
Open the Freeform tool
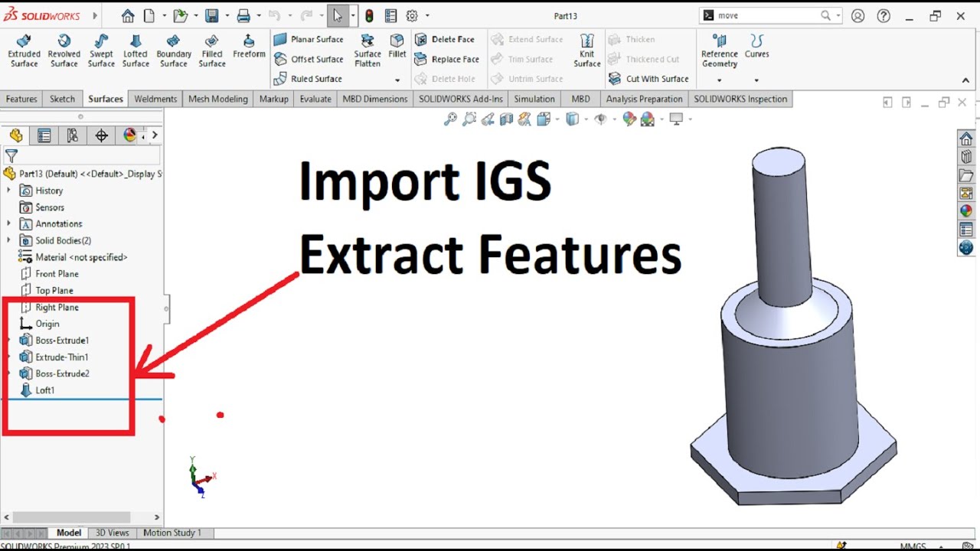(249, 47)
